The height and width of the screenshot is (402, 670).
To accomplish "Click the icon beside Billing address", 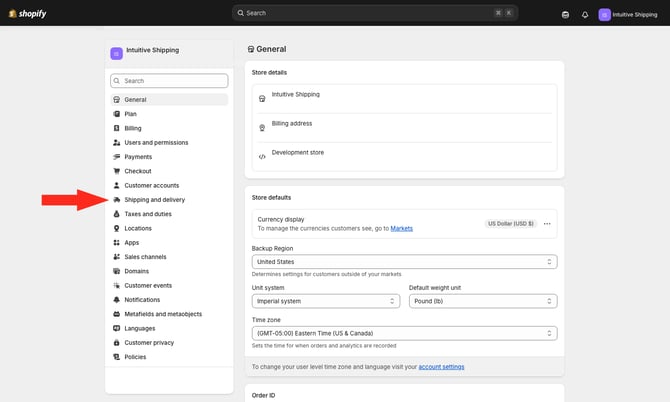I will (262, 128).
